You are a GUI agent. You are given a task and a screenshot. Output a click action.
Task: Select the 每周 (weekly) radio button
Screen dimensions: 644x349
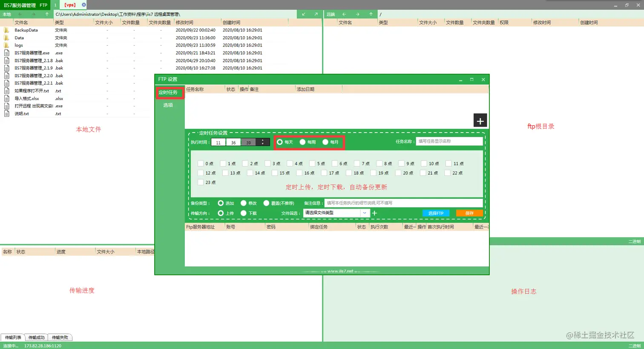click(302, 142)
